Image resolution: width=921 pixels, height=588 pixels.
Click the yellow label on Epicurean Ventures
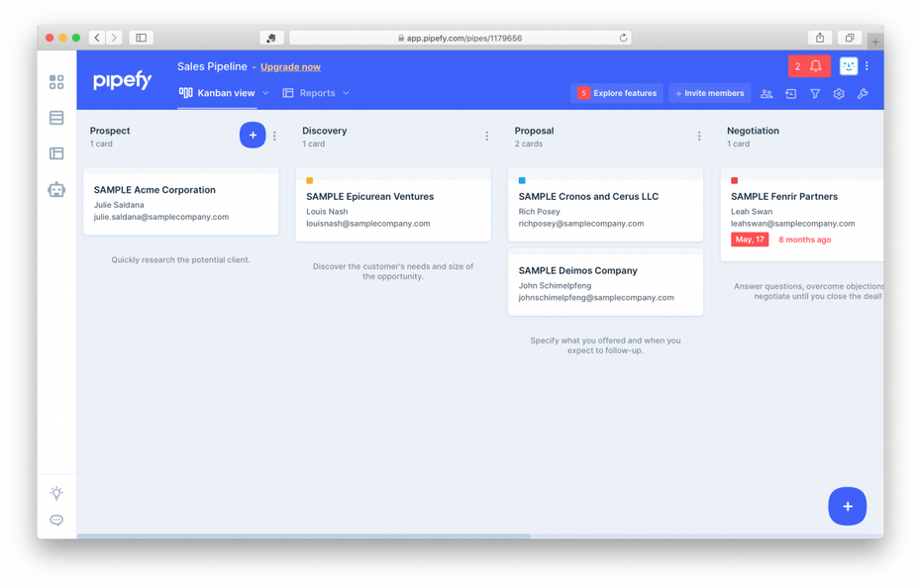[310, 181]
